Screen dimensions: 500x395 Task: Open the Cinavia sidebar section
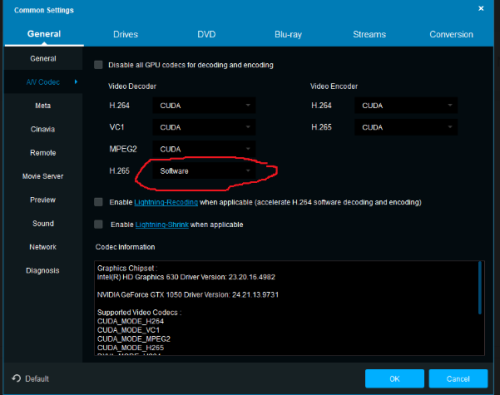click(x=43, y=129)
